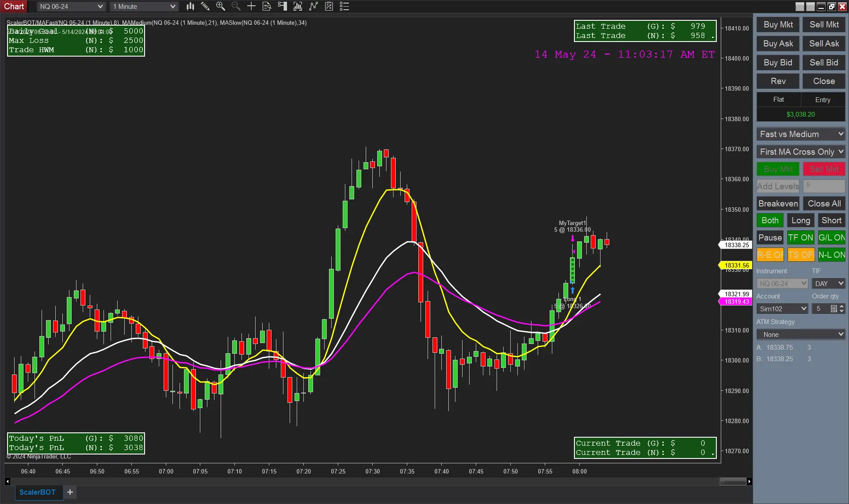Click the horizontal chart scrollbar thumb
This screenshot has width=849, height=504.
pos(733,481)
